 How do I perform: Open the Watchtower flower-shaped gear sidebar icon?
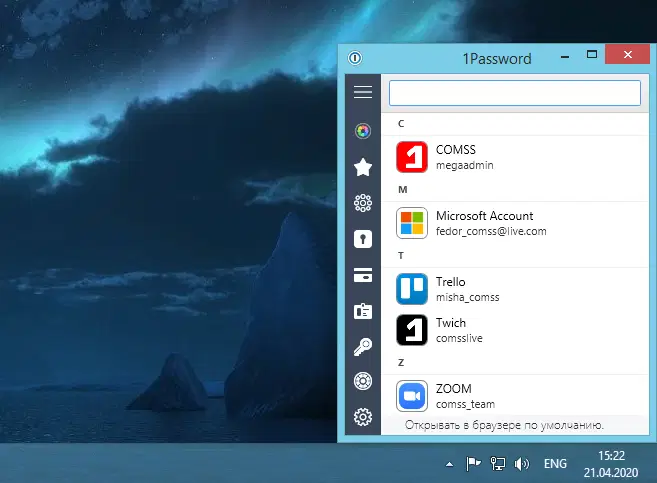tap(363, 203)
